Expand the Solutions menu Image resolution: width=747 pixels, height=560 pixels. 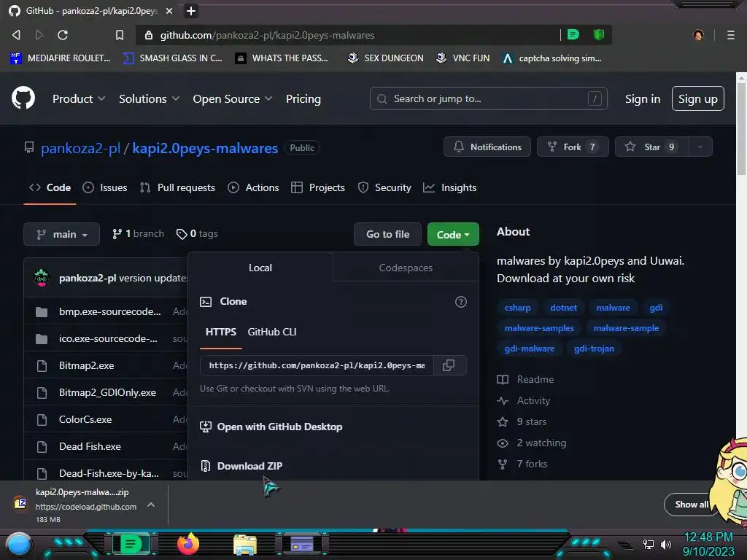[149, 98]
